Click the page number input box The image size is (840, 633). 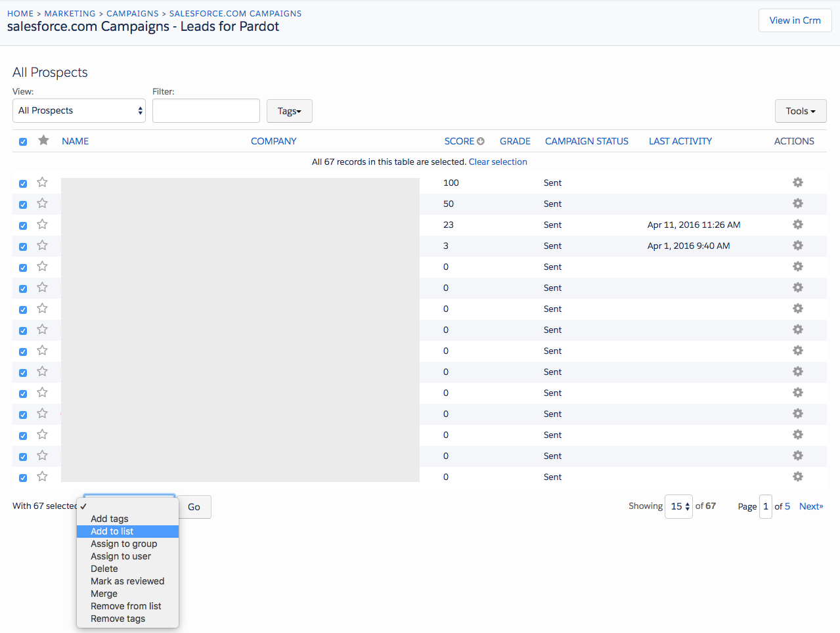(766, 506)
